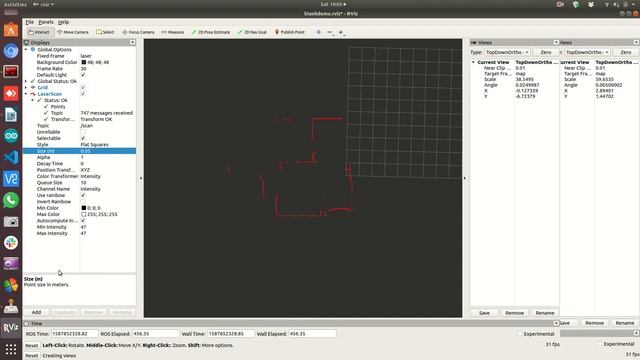Click the RViz icon in the dock

(x=11, y=327)
